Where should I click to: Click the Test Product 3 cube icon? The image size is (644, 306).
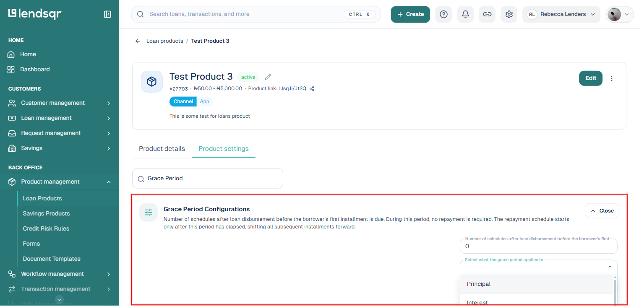[x=152, y=82]
